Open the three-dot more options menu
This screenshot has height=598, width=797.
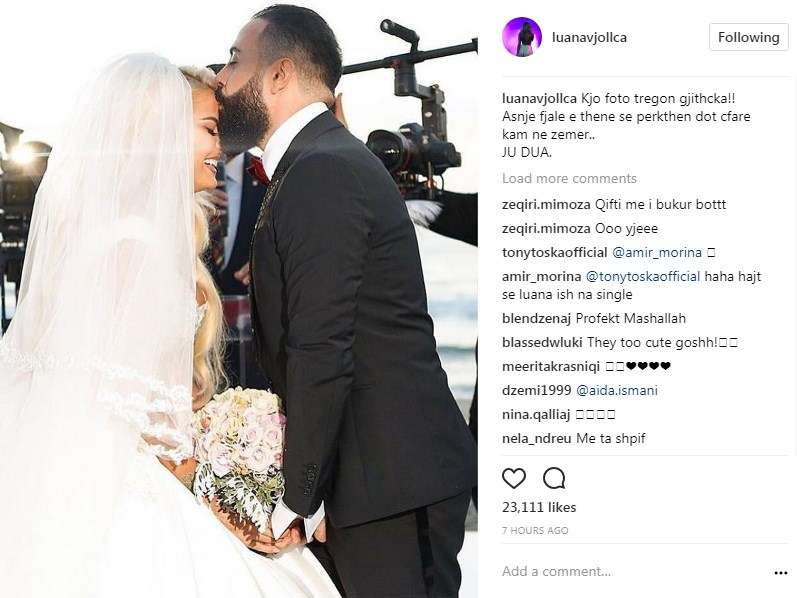[780, 573]
